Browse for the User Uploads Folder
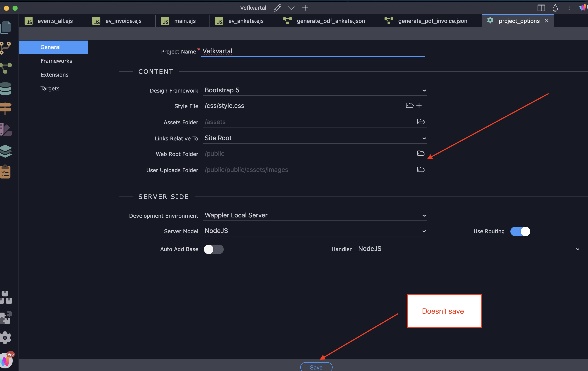 click(421, 169)
